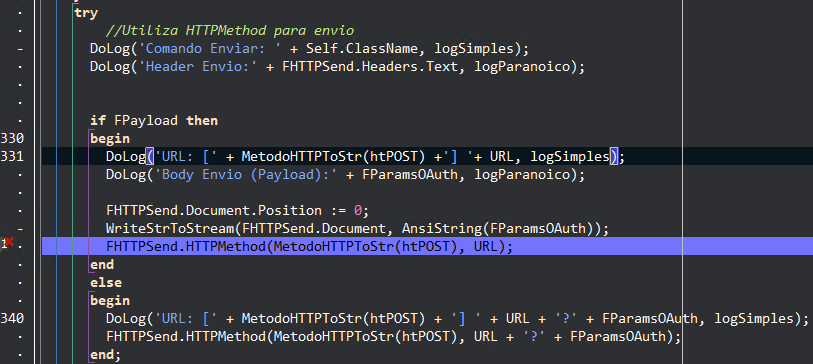Toggle breakpoint in gutter at line 330
The width and height of the screenshot is (813, 364).
[x=12, y=138]
